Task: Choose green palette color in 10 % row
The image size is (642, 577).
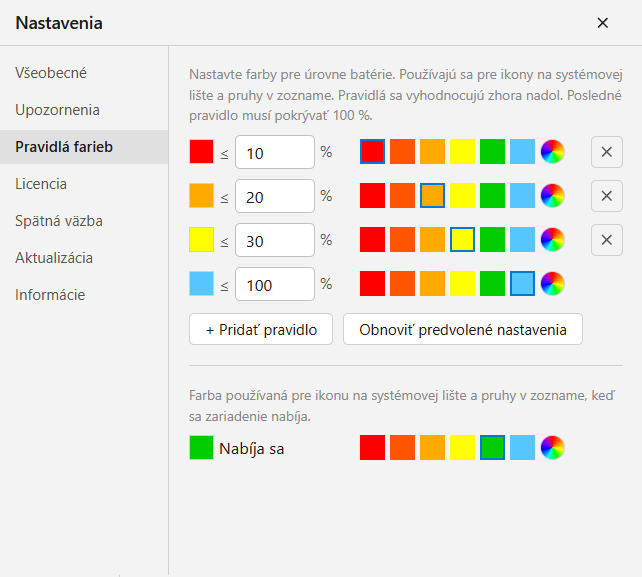Action: pyautogui.click(x=492, y=152)
